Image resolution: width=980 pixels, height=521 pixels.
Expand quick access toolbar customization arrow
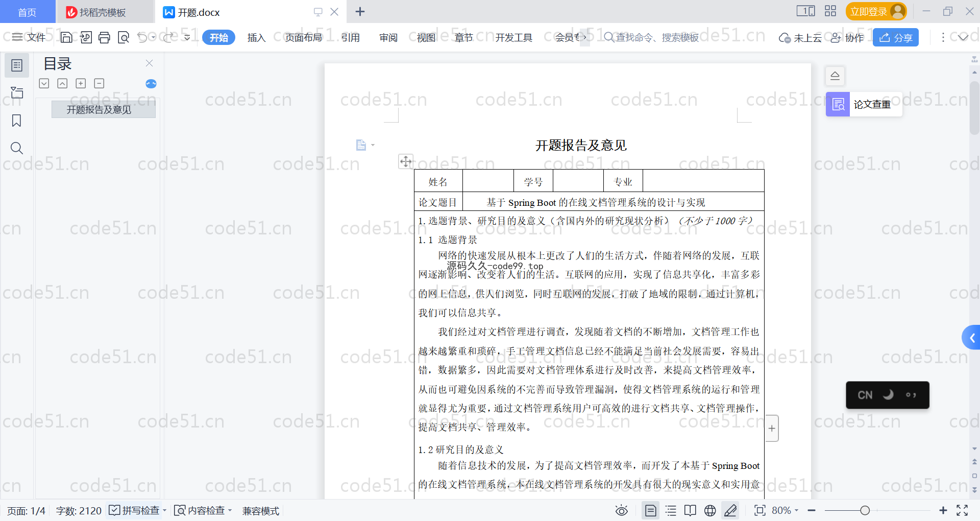click(x=187, y=37)
